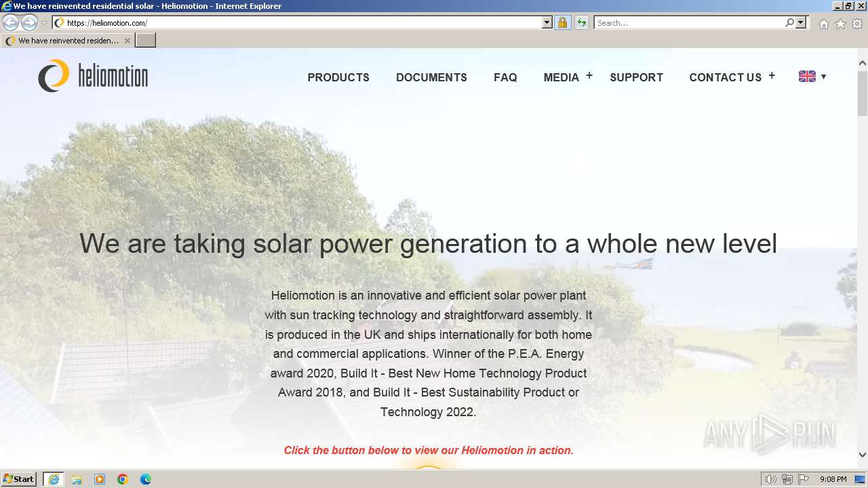Open the media player taskbar icon
Viewport: 868px width, 488px height.
(x=100, y=479)
